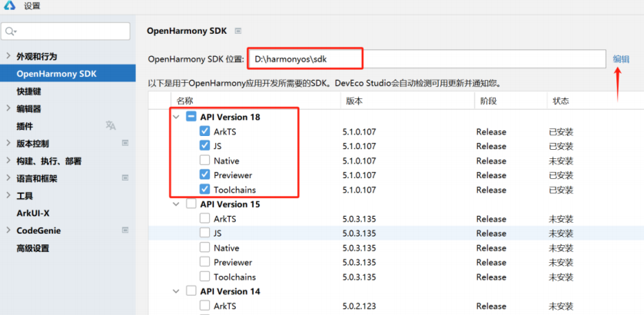Collapse the API Version 15 group
The height and width of the screenshot is (315, 644).
tap(176, 204)
